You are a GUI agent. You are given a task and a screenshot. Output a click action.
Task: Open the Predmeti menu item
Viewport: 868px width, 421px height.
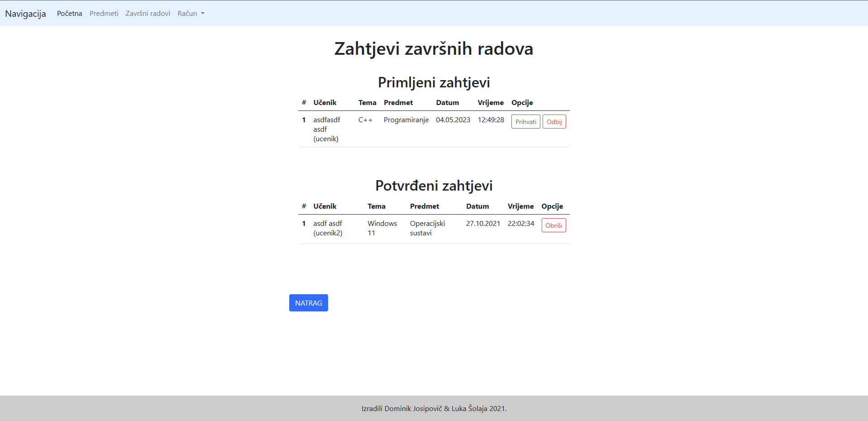pos(104,13)
